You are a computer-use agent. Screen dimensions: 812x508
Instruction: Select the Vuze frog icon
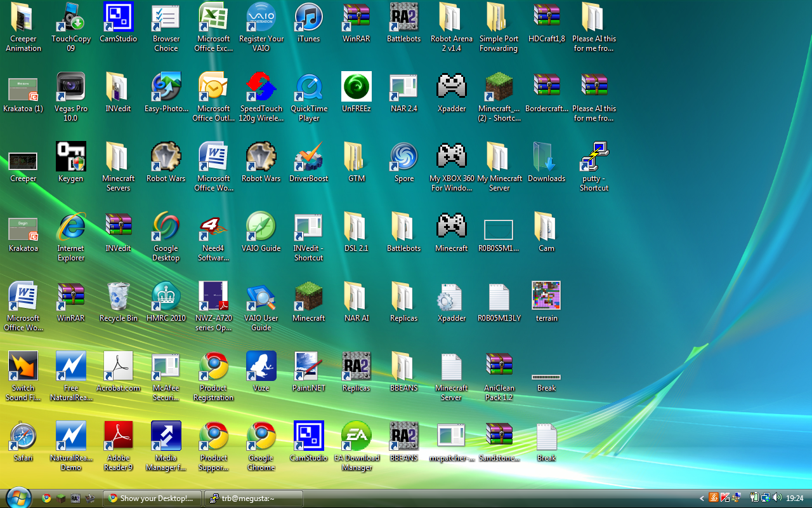[x=261, y=366]
